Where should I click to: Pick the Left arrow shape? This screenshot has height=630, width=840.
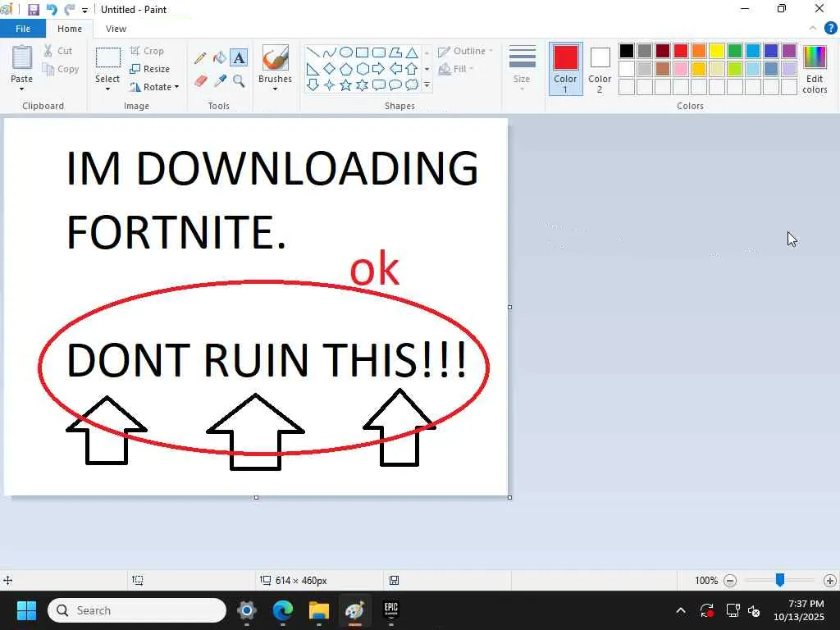click(395, 69)
